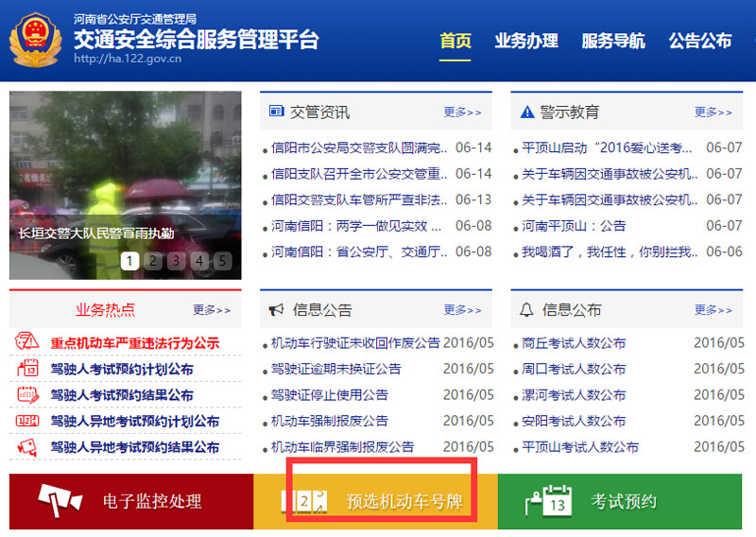The width and height of the screenshot is (756, 537).
Task: Click the license plate icon in 预选机动车号牌
Action: click(304, 501)
